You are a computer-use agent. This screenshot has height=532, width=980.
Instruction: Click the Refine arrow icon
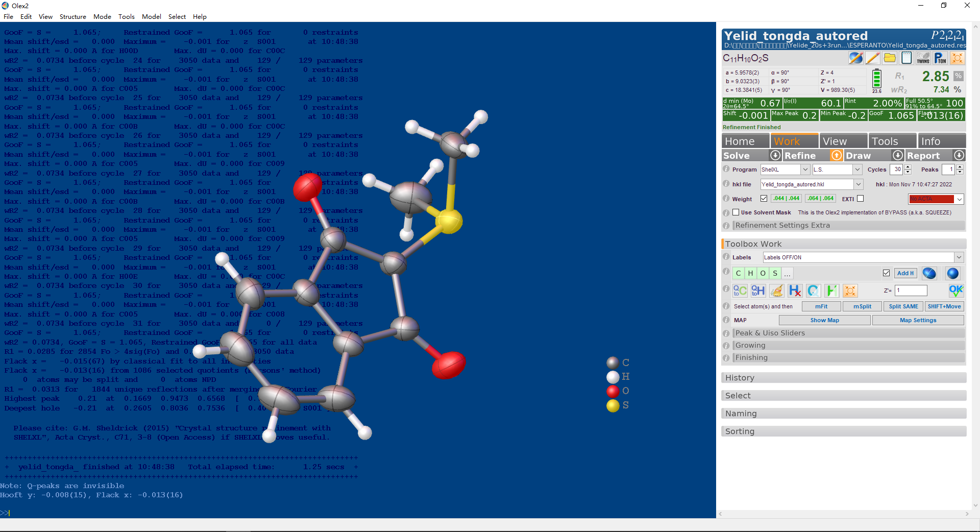click(837, 155)
